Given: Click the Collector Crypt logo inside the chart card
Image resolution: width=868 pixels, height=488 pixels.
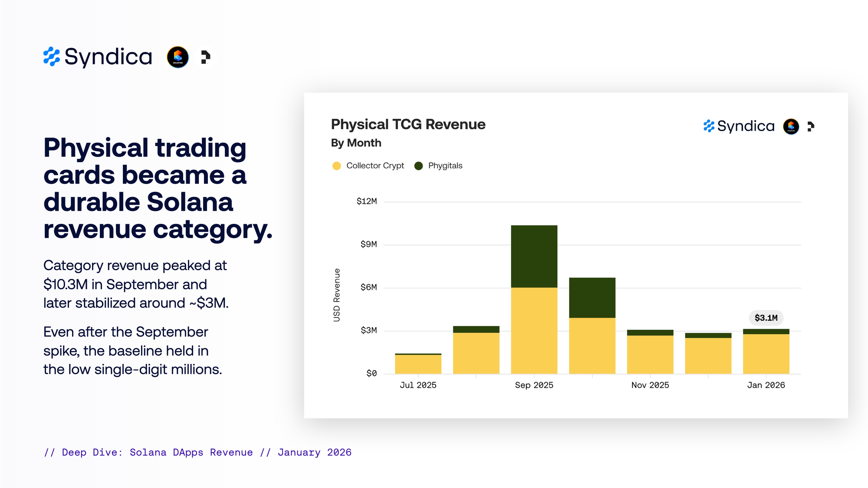Looking at the screenshot, I should tap(791, 126).
